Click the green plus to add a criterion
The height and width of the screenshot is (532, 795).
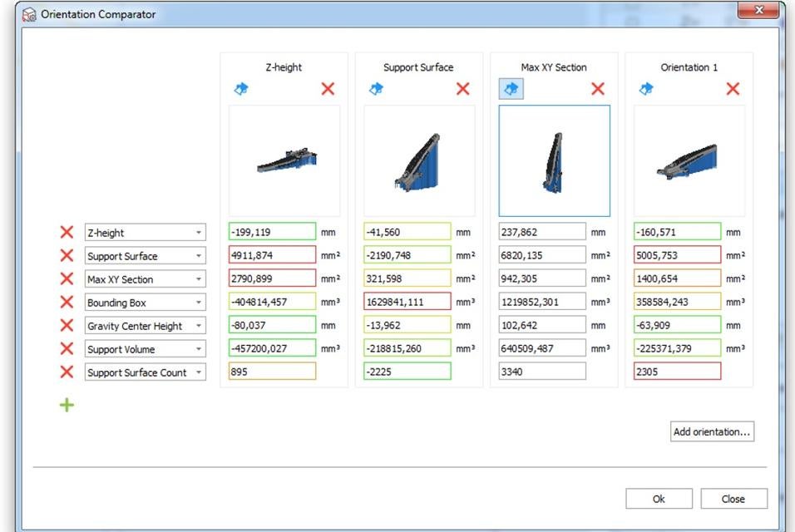pos(66,405)
